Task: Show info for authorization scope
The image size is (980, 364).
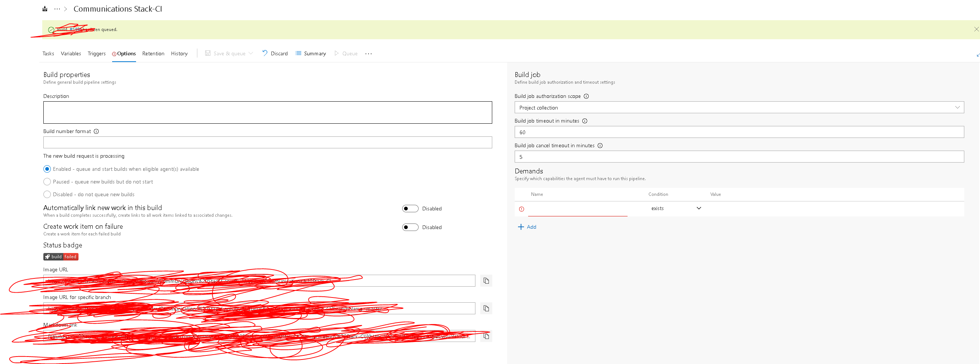Action: pos(586,96)
